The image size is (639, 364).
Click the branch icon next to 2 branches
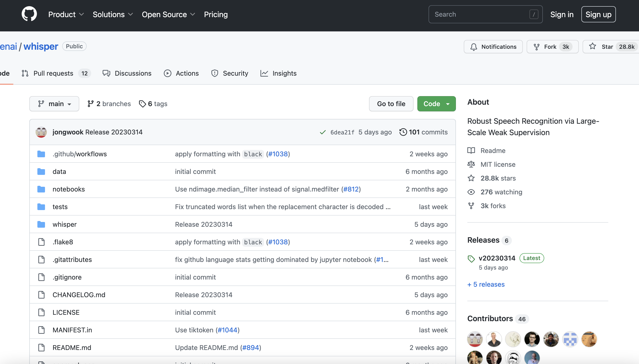click(90, 103)
